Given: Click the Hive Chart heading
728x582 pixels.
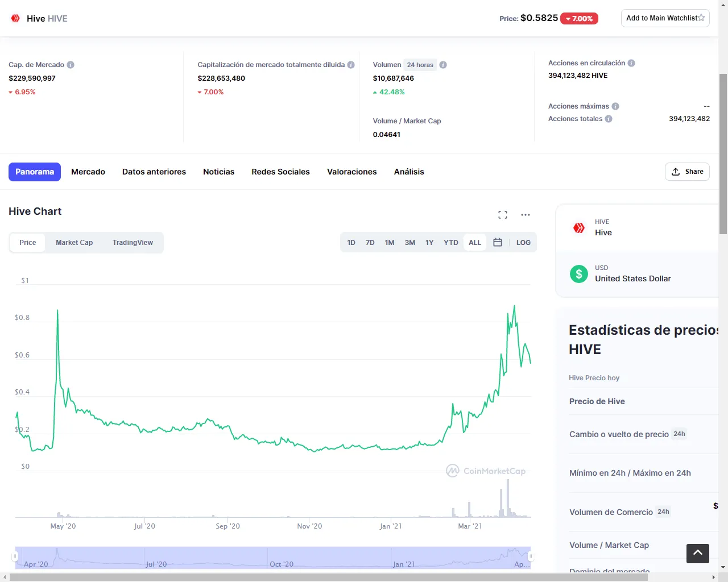Looking at the screenshot, I should click(35, 211).
